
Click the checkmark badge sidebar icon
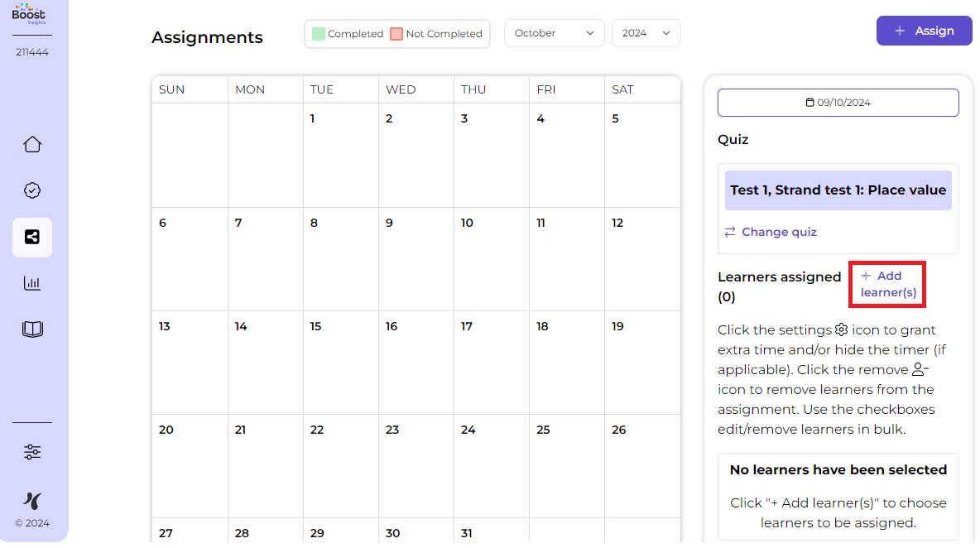point(32,191)
